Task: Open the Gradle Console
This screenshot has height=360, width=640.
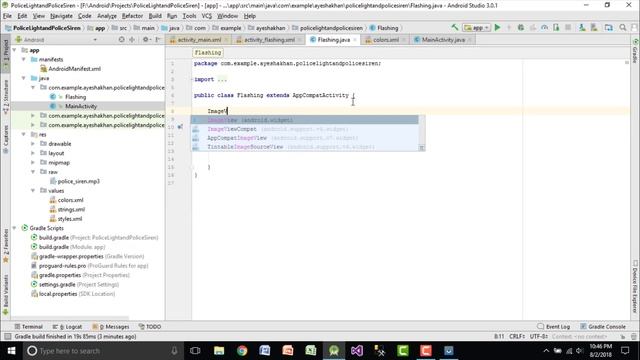Action: pos(603,327)
